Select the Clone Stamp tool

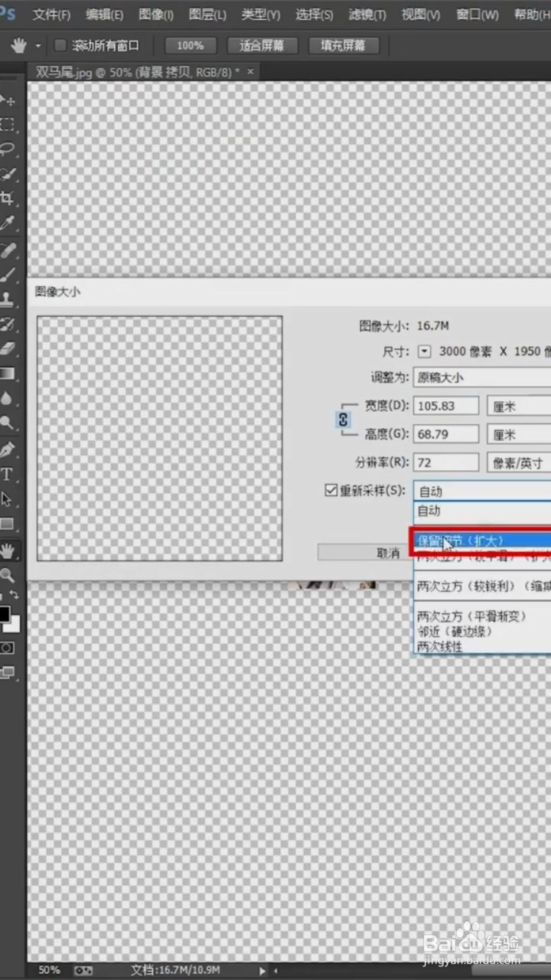click(x=7, y=299)
